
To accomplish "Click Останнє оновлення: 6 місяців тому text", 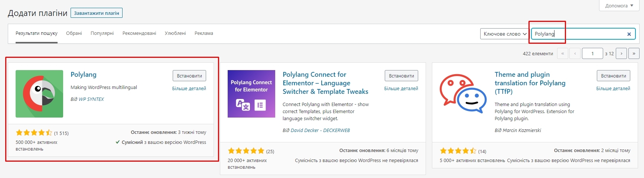I will (x=379, y=151).
